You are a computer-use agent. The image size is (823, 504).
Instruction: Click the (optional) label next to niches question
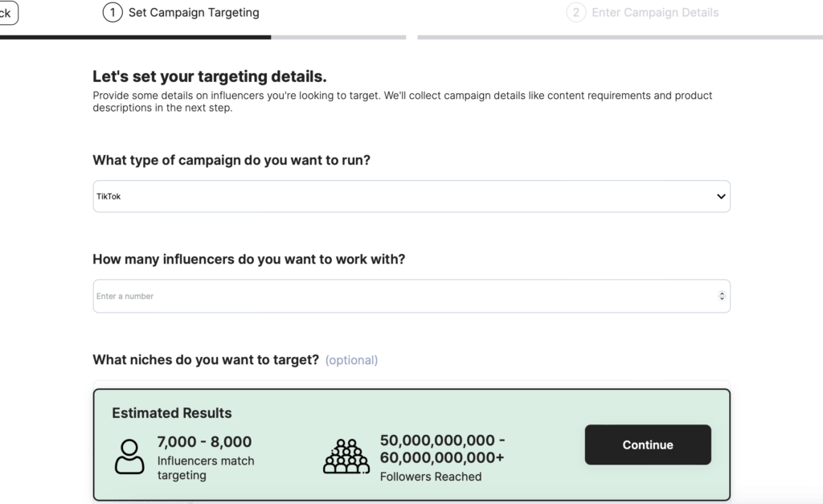tap(352, 360)
